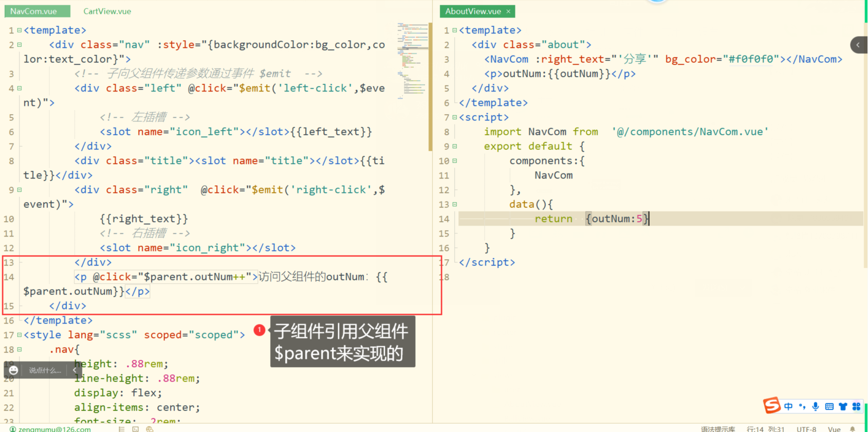868x432 pixels.
Task: Open the 语法提示库 status bar item
Action: 718,429
